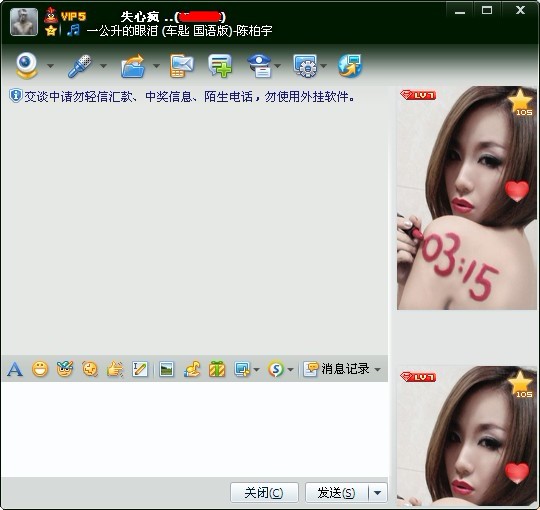
Task: Click the 105 star on upper QQ show
Action: (x=520, y=102)
